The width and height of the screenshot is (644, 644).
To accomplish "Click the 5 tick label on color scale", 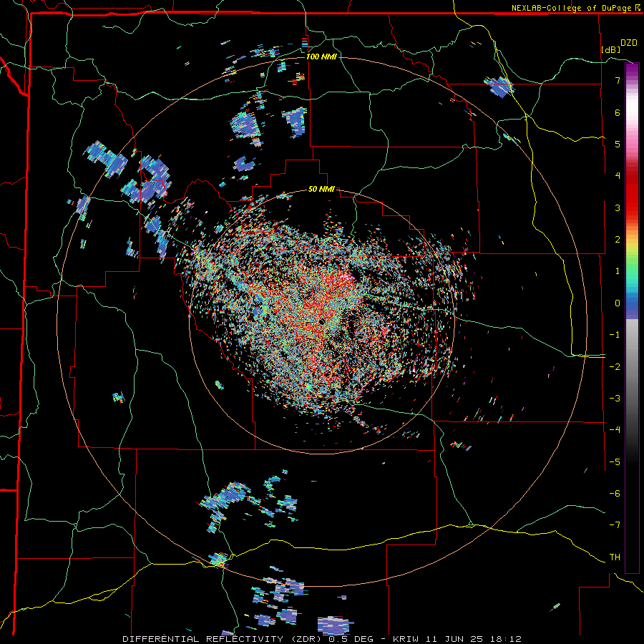I will [x=618, y=144].
